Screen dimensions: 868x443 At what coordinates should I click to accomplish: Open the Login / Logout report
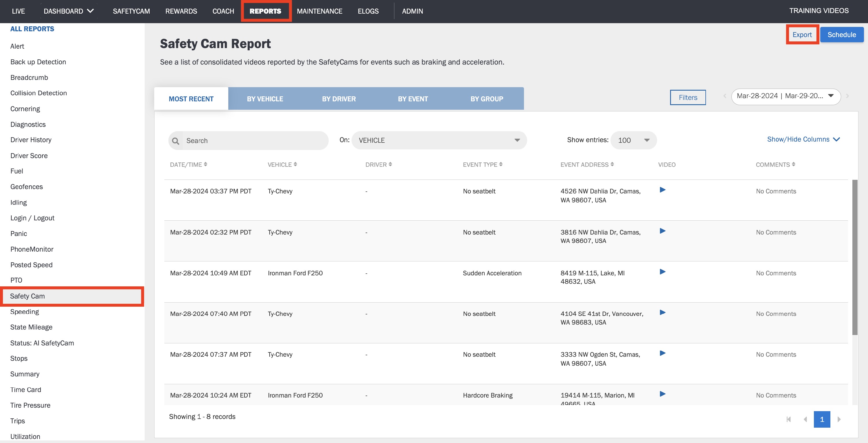(x=32, y=218)
